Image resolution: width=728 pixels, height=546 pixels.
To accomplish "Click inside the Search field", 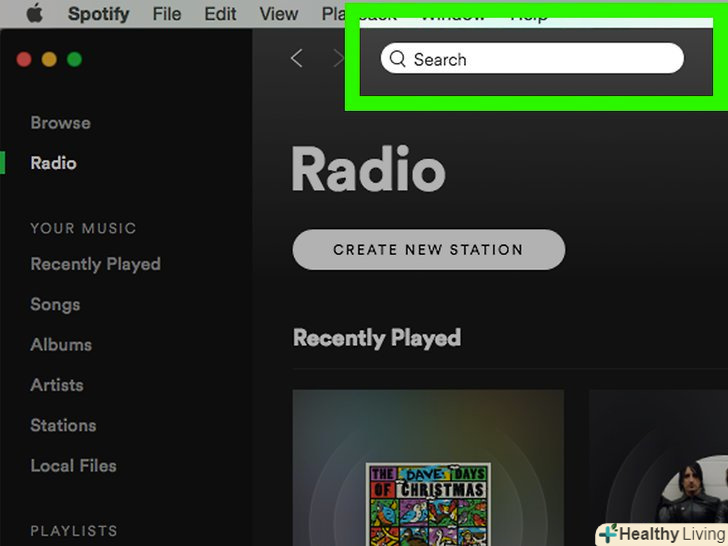I will (x=532, y=58).
